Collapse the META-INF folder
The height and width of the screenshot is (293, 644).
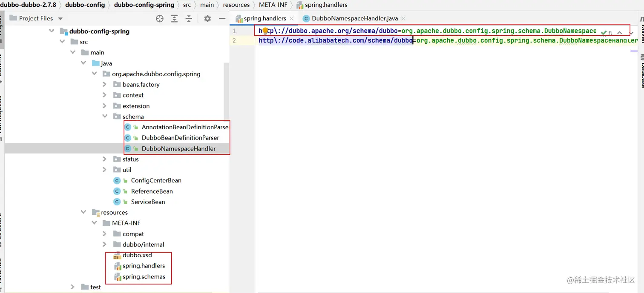tap(94, 223)
